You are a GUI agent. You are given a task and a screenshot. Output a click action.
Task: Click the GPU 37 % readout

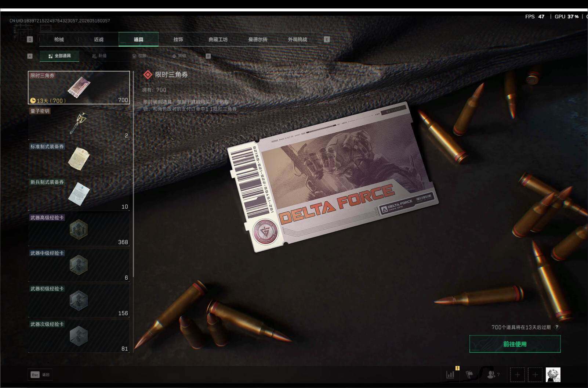click(567, 17)
